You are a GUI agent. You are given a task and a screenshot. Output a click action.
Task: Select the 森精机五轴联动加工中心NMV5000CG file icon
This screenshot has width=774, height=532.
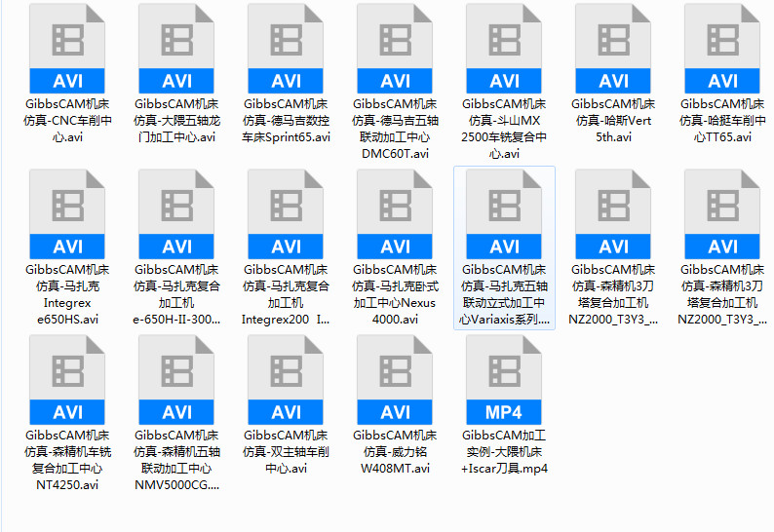point(176,380)
